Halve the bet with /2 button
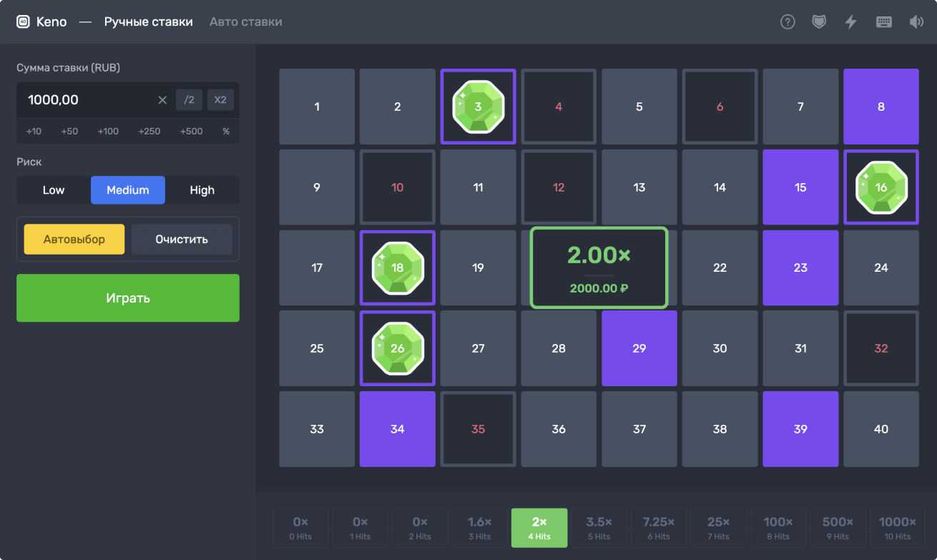This screenshot has height=560, width=937. tap(189, 100)
